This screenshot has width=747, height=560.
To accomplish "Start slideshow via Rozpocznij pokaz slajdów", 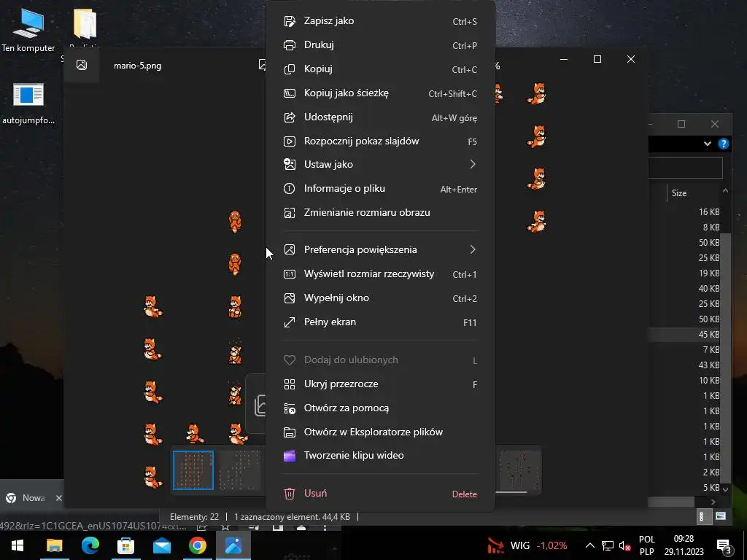I will [x=380, y=141].
